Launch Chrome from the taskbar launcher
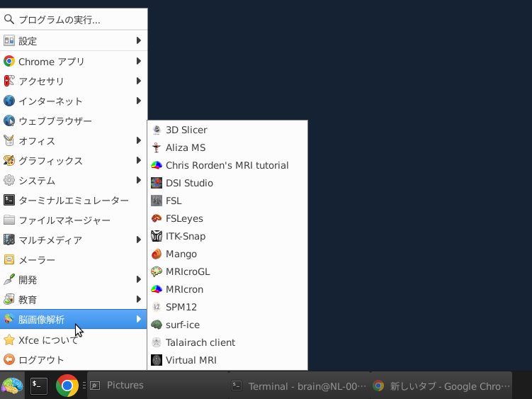The height and width of the screenshot is (399, 532). (67, 386)
